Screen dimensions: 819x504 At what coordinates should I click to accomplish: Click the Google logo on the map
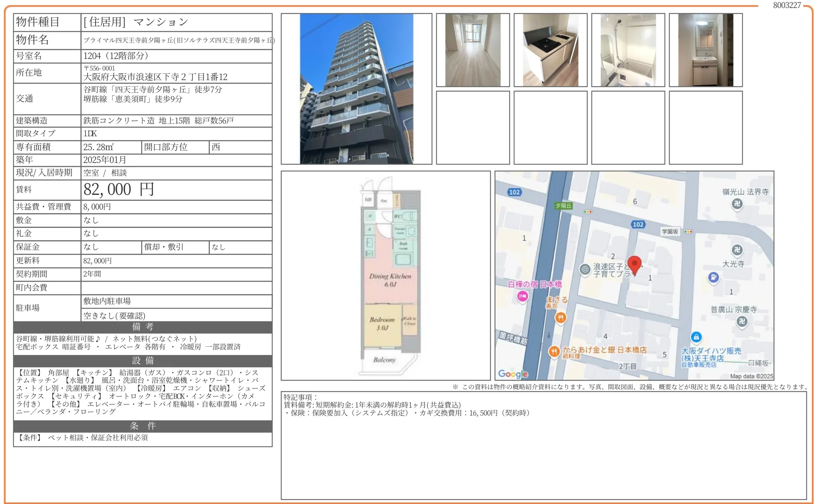(513, 374)
